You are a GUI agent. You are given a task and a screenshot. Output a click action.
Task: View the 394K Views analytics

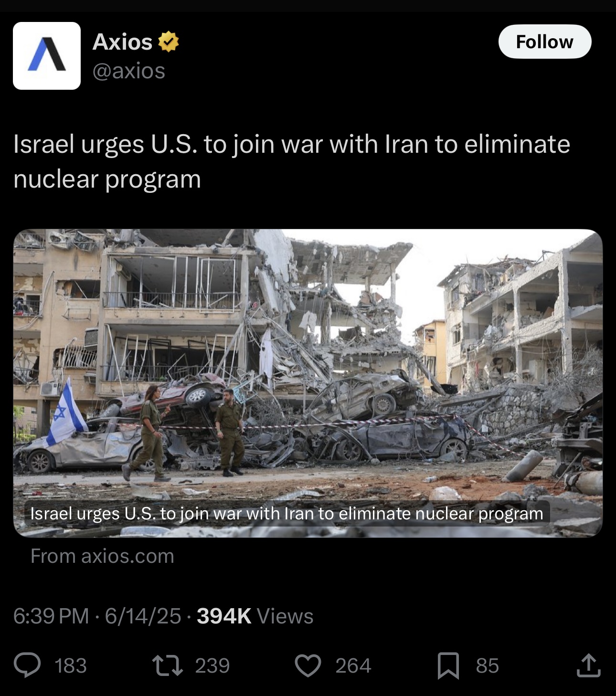[255, 616]
